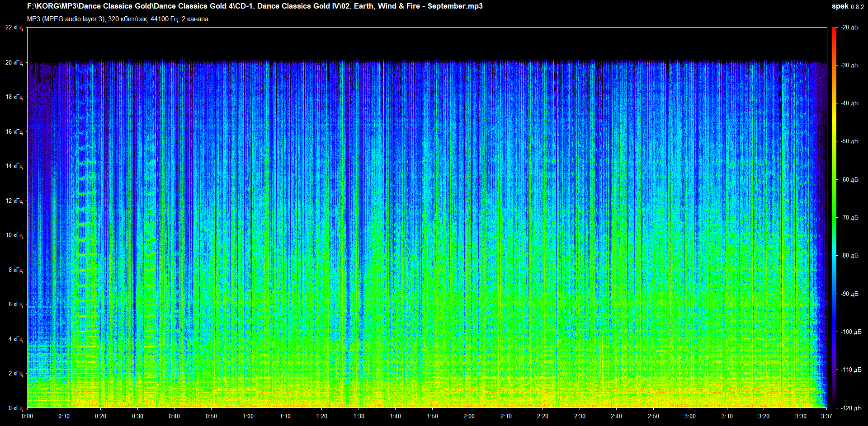Select the 1:00 time axis marker
Screen dimensions: 868x426
248,416
